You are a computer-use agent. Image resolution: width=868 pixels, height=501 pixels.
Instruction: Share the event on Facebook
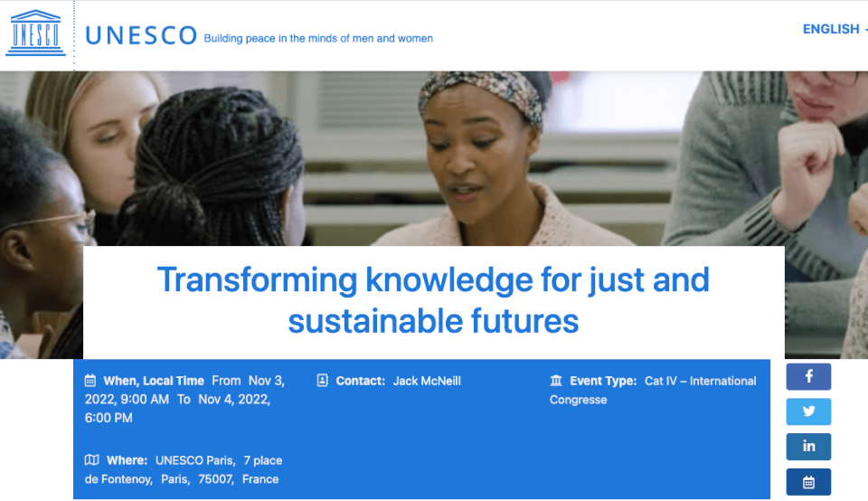tap(808, 376)
